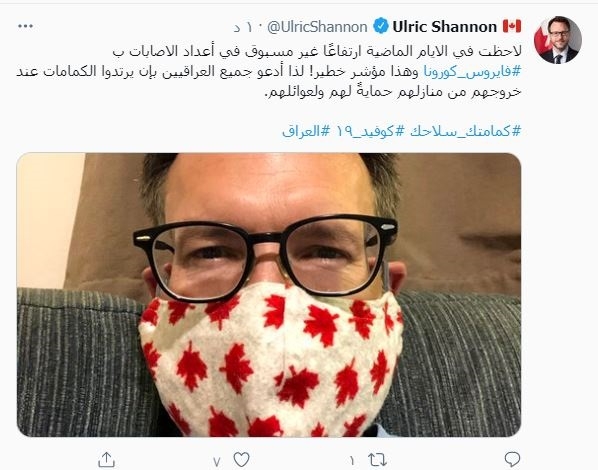
Task: Like the tweet with heart icon
Action: [x=241, y=459]
